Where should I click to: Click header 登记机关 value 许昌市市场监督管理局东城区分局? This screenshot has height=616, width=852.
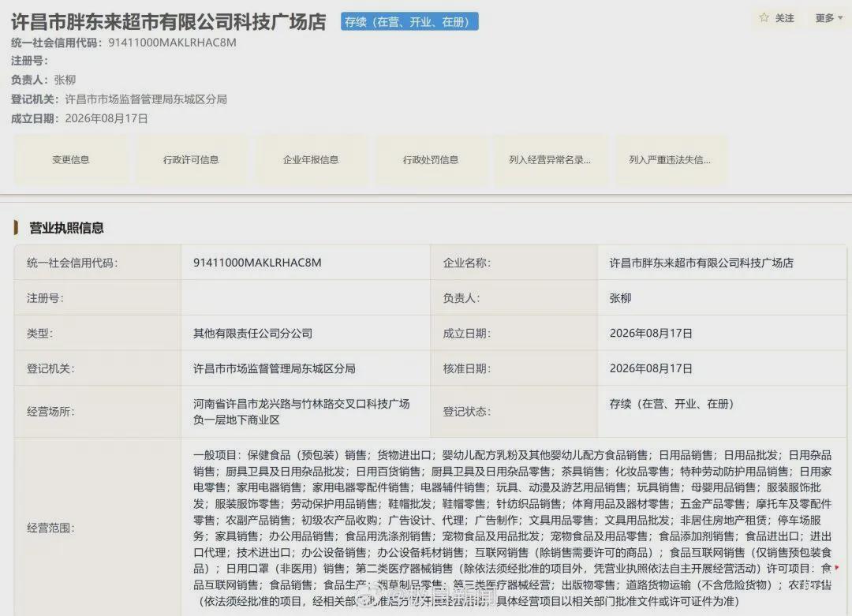point(146,99)
